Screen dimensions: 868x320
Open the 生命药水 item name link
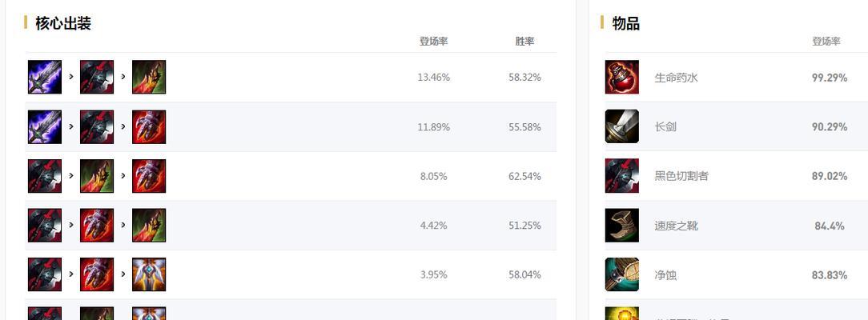[676, 78]
